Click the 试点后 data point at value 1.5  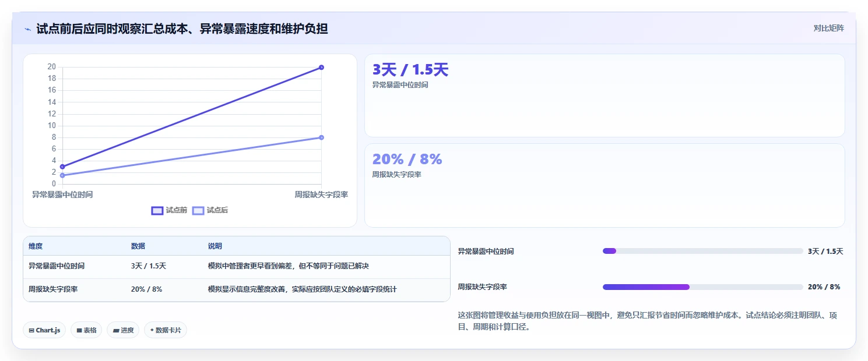[62, 175]
